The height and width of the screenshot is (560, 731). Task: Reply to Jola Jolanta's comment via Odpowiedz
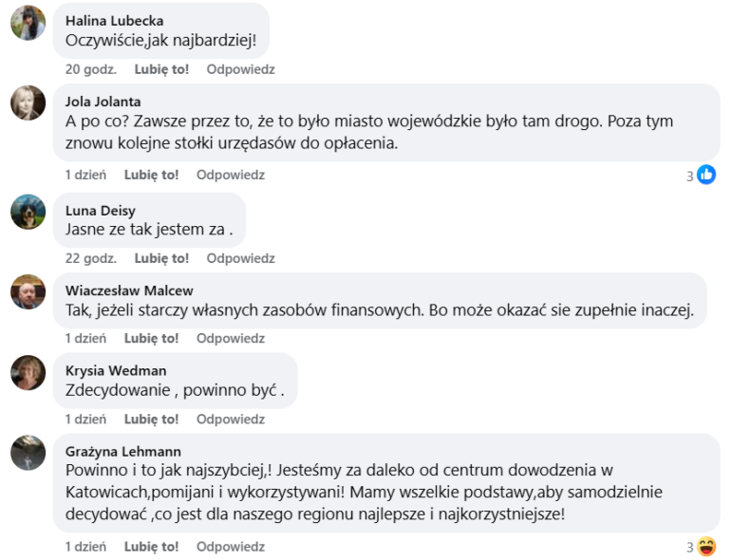(231, 176)
